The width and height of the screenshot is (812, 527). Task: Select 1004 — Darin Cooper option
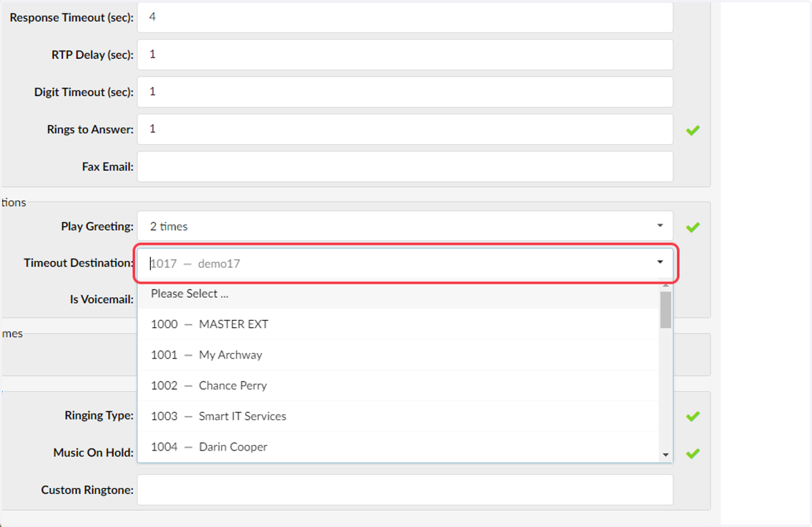(x=398, y=446)
